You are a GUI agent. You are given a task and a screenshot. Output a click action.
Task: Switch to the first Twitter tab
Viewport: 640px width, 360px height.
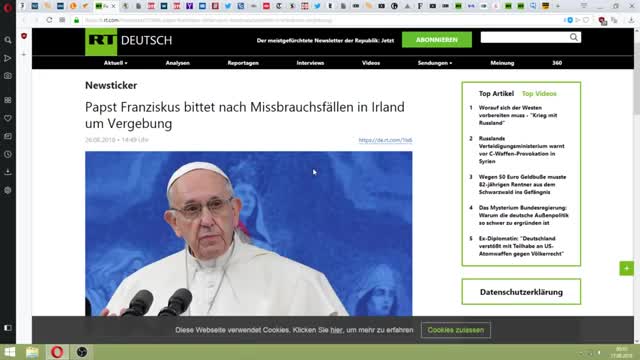tap(228, 6)
